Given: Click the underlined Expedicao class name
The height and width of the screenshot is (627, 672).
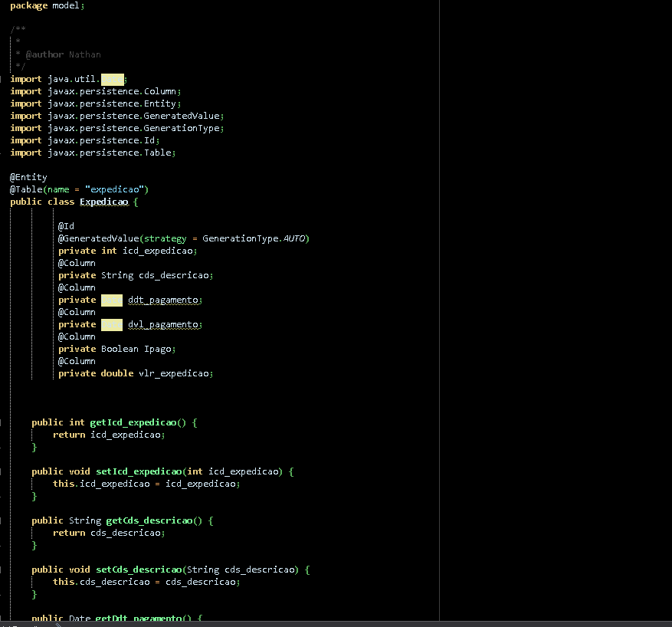Looking at the screenshot, I should coord(103,202).
